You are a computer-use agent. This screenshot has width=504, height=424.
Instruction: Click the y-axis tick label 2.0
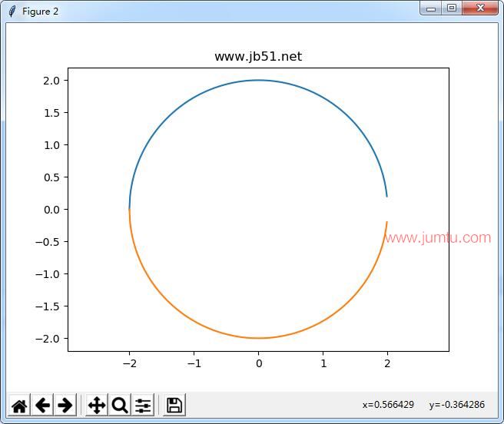(51, 81)
